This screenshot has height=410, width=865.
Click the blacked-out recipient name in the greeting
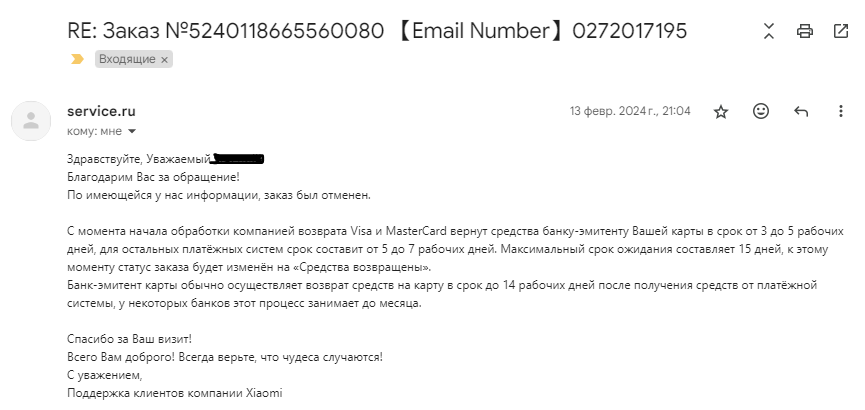pyautogui.click(x=239, y=158)
